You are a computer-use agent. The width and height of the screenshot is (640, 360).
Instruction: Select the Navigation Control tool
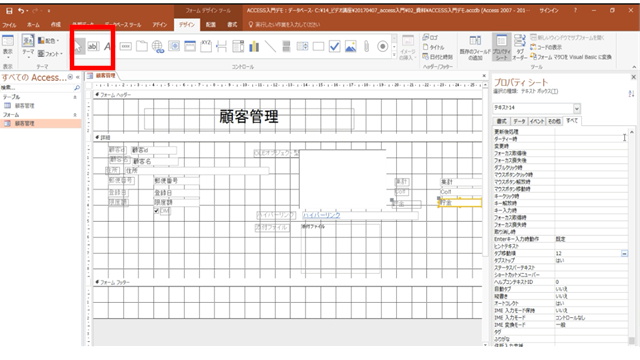[x=190, y=47]
